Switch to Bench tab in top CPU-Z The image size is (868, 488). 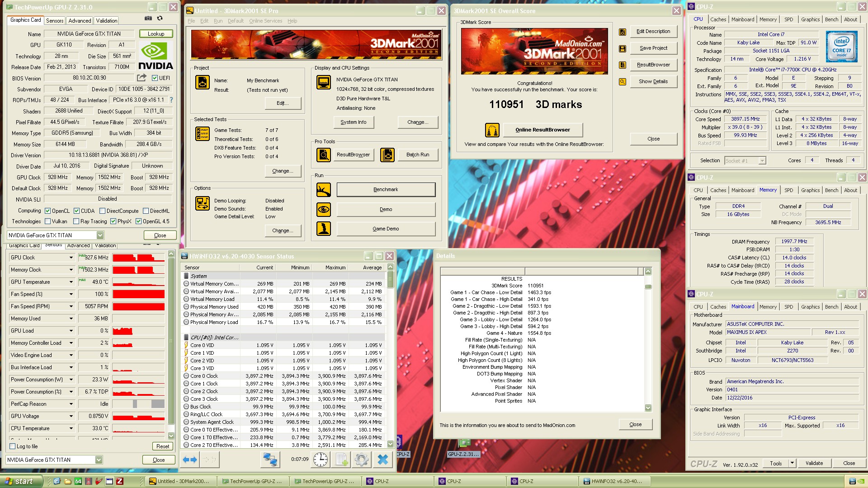coord(831,19)
